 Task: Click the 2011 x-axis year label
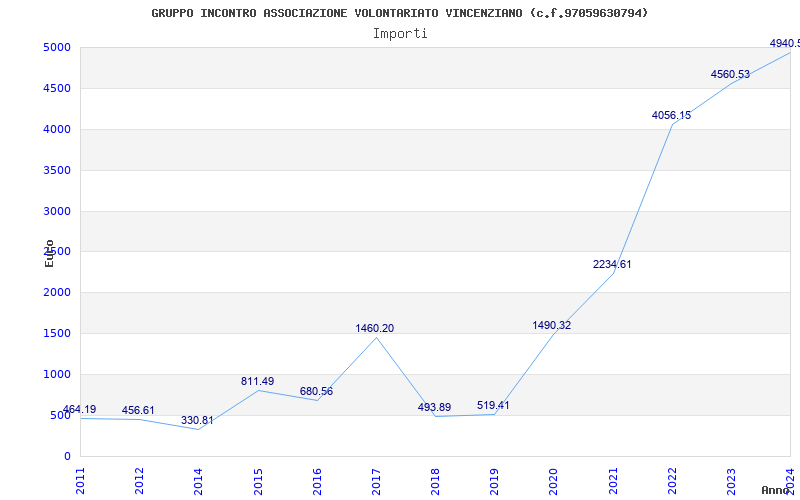81,481
